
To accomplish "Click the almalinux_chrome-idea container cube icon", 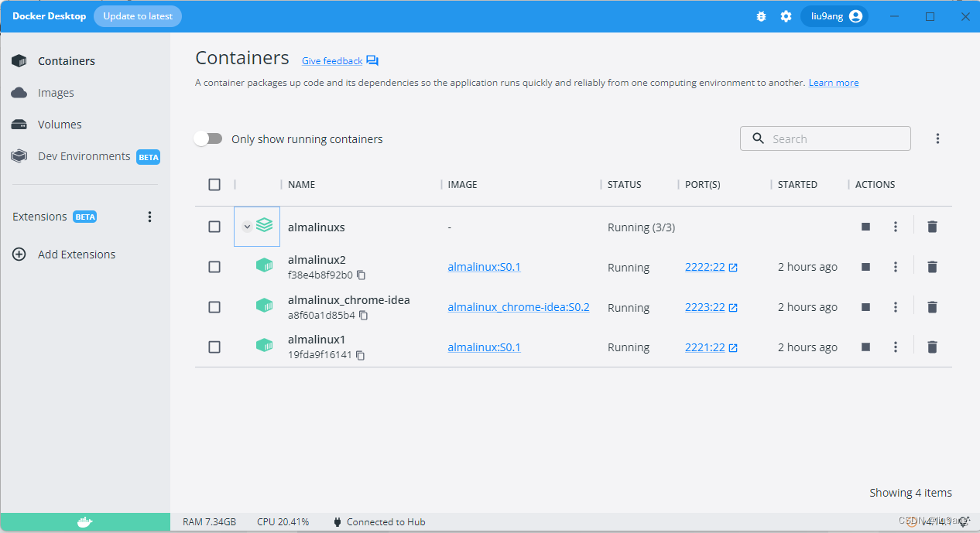I will tap(265, 306).
